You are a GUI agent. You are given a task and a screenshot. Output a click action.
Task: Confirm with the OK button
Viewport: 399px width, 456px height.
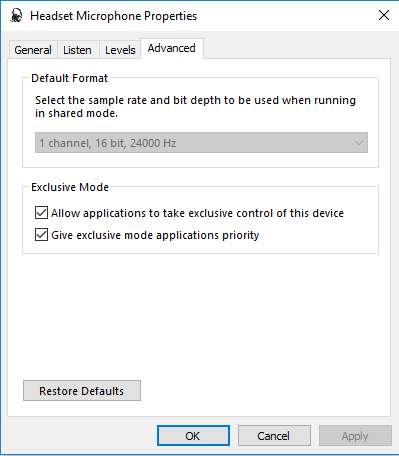193,436
